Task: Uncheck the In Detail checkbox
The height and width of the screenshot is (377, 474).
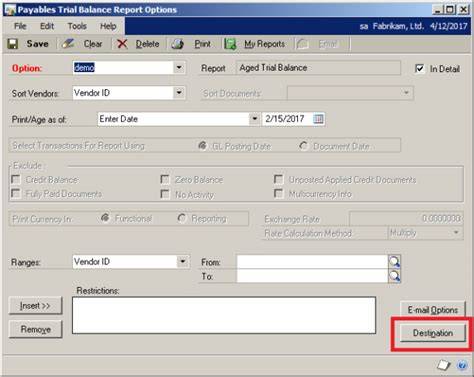Action: [419, 69]
